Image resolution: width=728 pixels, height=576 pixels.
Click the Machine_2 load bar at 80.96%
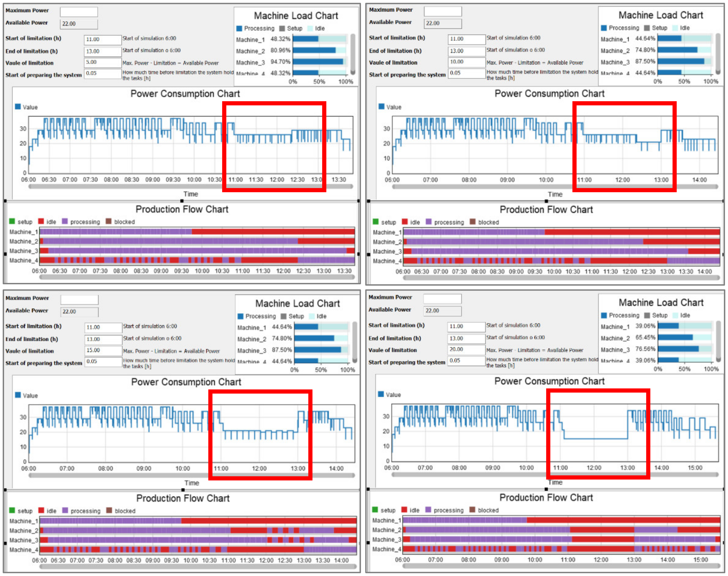click(314, 51)
